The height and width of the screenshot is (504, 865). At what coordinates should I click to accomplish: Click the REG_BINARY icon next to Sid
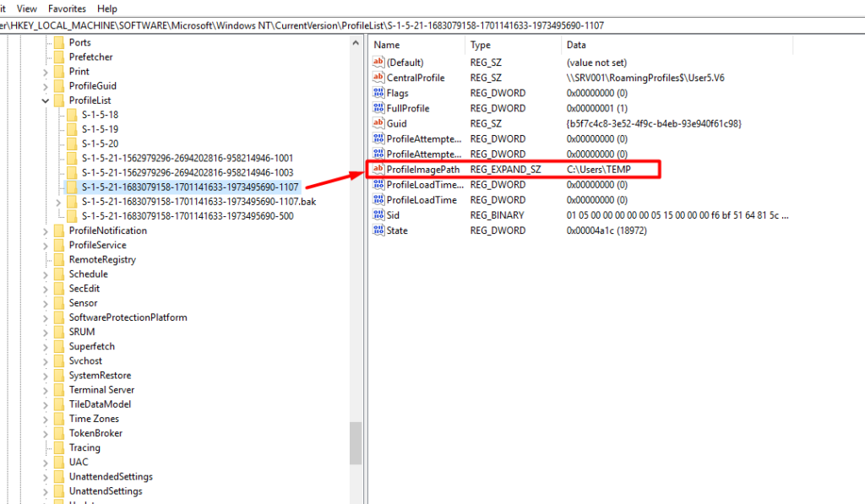click(x=378, y=215)
